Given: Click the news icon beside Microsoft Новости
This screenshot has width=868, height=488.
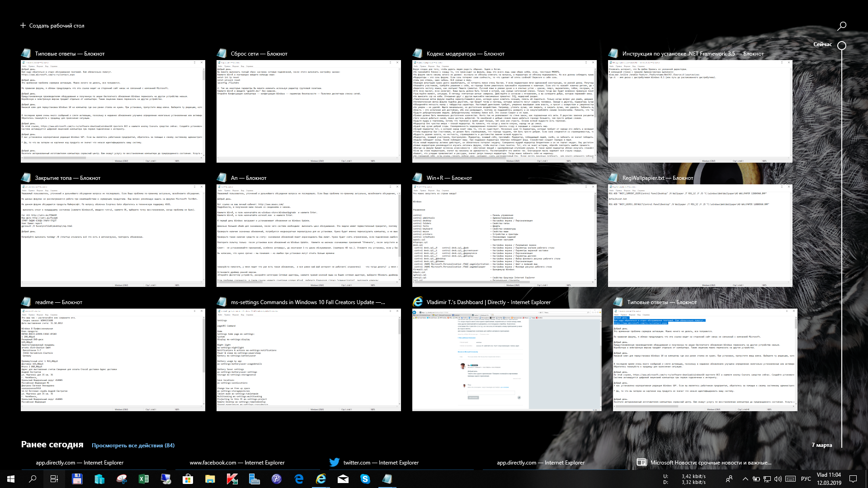Looking at the screenshot, I should [x=642, y=462].
